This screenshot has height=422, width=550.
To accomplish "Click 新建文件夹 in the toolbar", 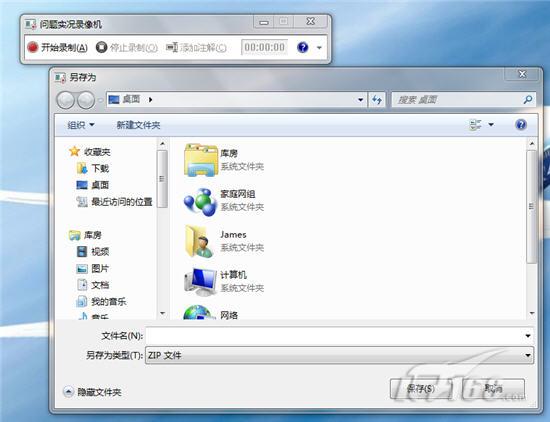I will [138, 125].
